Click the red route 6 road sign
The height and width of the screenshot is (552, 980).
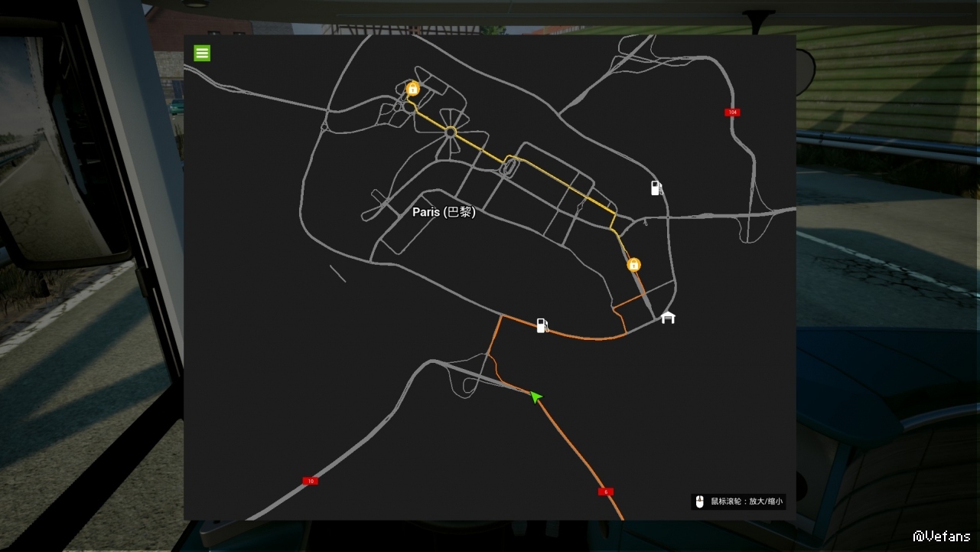point(606,492)
